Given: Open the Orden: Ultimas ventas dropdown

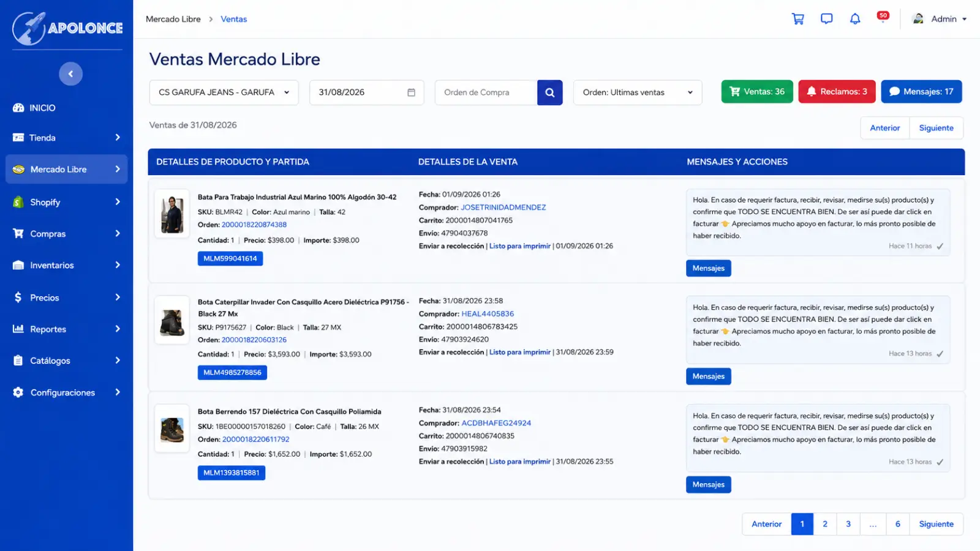Looking at the screenshot, I should [x=638, y=92].
